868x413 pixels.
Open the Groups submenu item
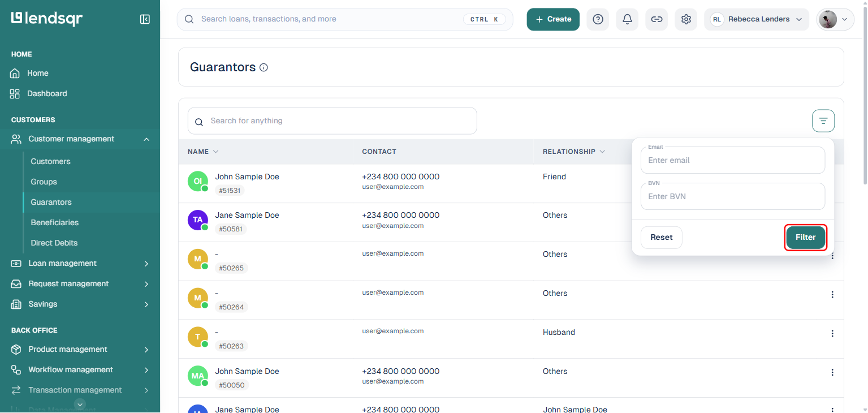pyautogui.click(x=44, y=182)
